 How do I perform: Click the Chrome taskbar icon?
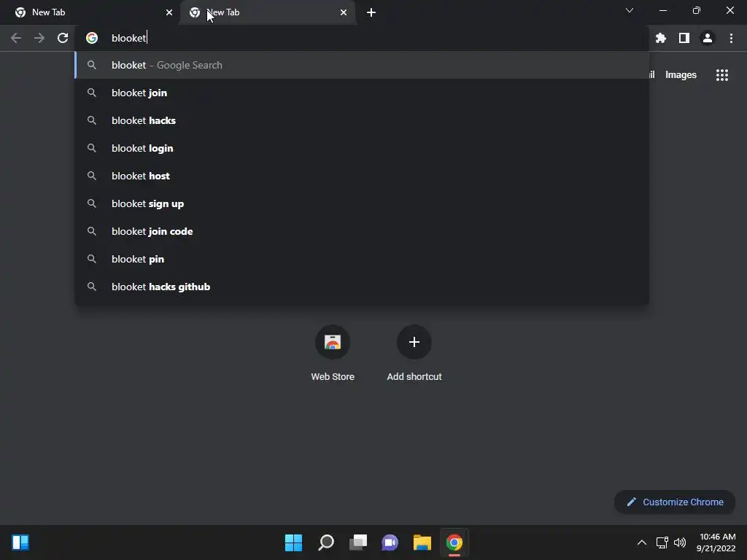click(x=454, y=542)
